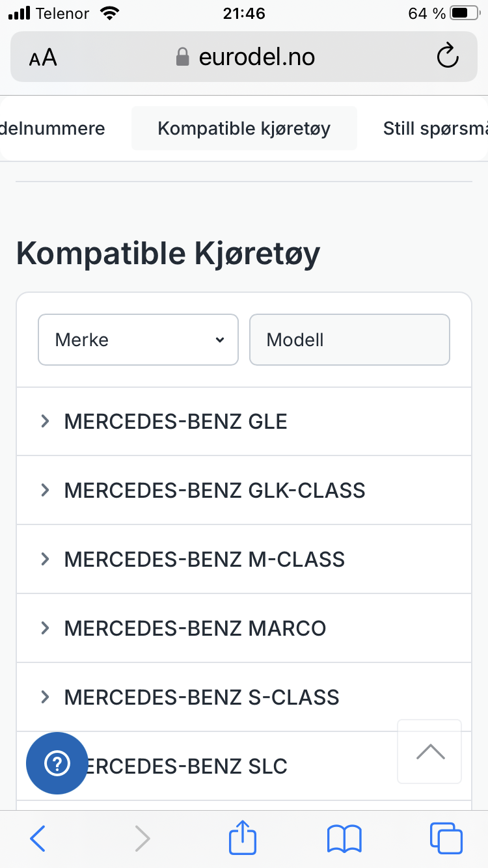The height and width of the screenshot is (868, 488).
Task: Tap the Safari reload page icon
Action: 448,57
